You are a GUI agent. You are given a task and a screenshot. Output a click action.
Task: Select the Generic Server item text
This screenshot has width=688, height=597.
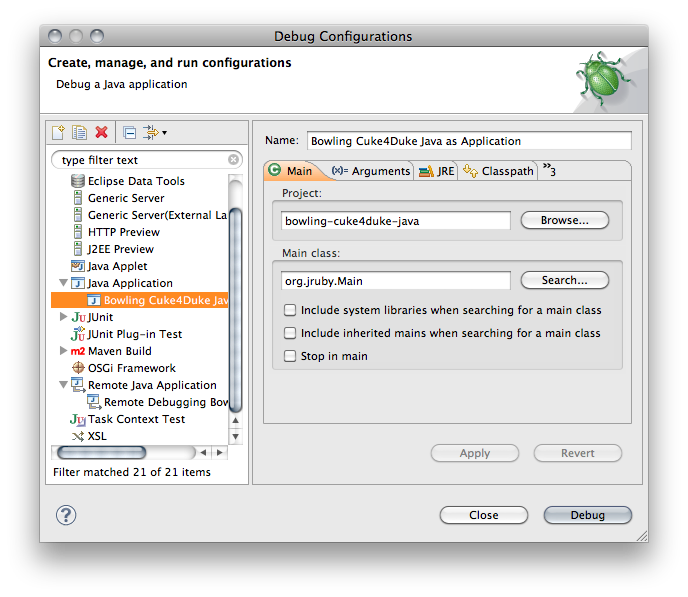point(126,198)
